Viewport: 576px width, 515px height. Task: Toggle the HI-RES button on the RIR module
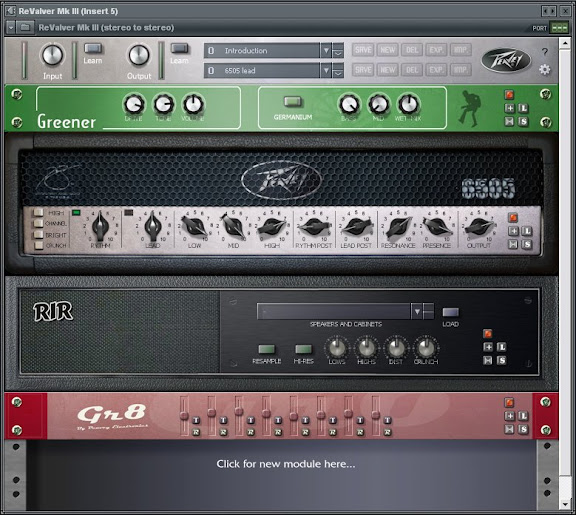point(303,349)
